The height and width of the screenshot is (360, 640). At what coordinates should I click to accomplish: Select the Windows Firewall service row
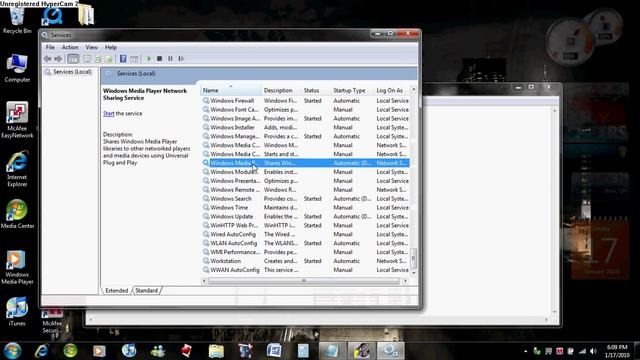pos(305,100)
